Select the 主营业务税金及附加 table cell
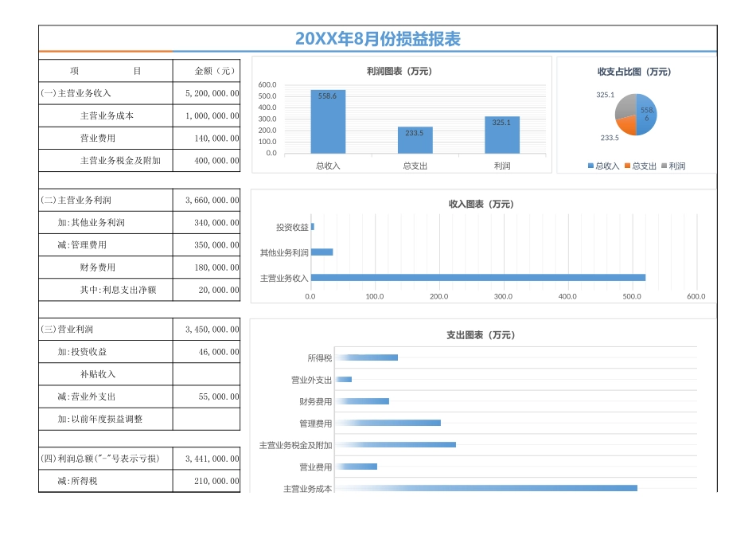The width and height of the screenshot is (756, 535). point(106,160)
